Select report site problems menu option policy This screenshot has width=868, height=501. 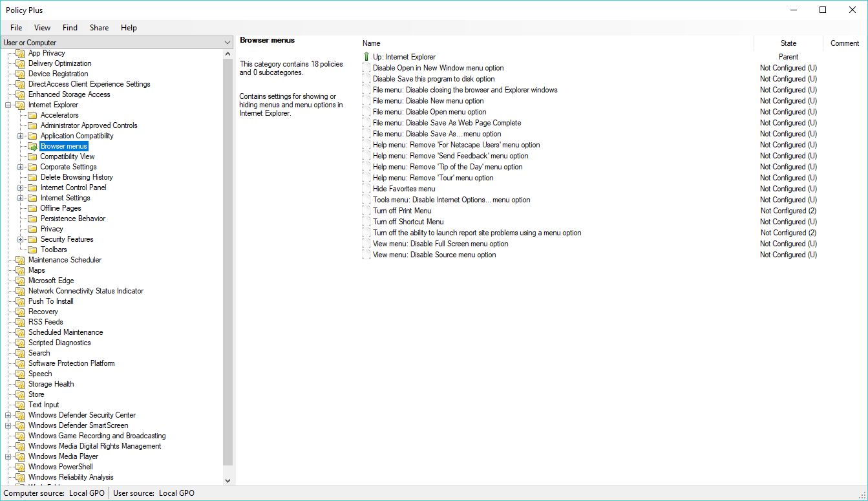477,233
